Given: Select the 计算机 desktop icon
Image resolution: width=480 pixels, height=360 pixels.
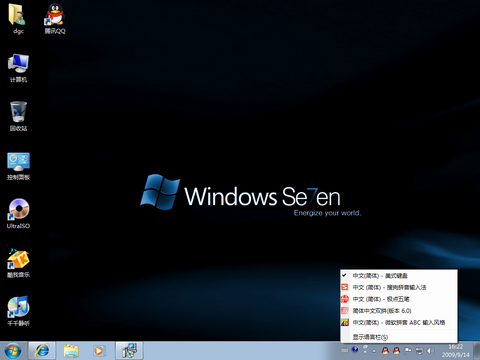Looking at the screenshot, I should point(18,68).
